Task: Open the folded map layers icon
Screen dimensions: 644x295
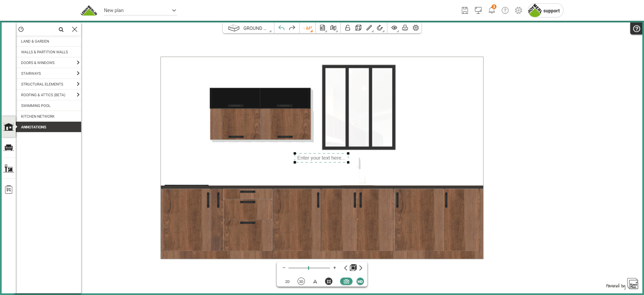Action: click(333, 28)
